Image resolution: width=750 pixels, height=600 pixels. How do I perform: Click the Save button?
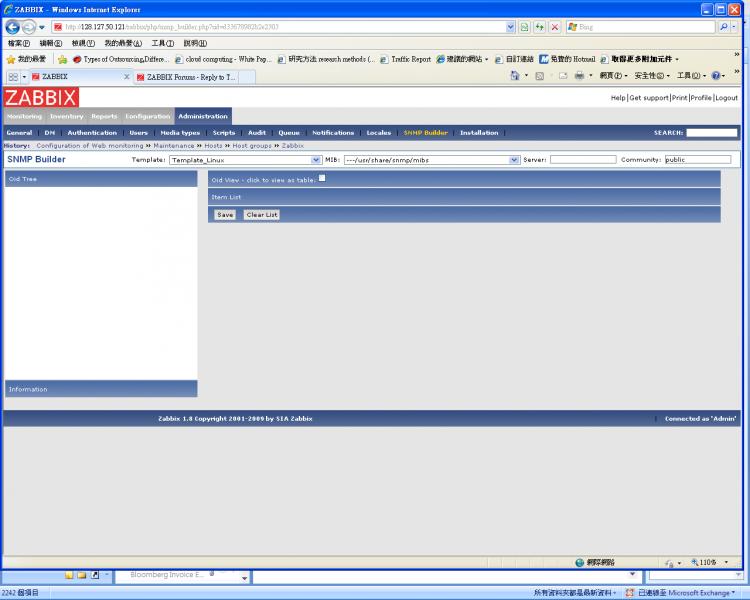225,215
